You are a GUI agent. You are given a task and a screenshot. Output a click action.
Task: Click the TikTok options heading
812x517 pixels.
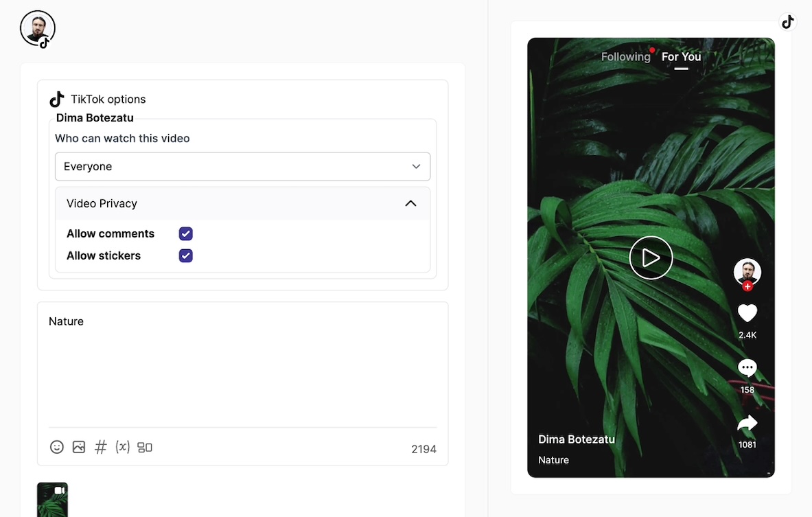pyautogui.click(x=108, y=99)
